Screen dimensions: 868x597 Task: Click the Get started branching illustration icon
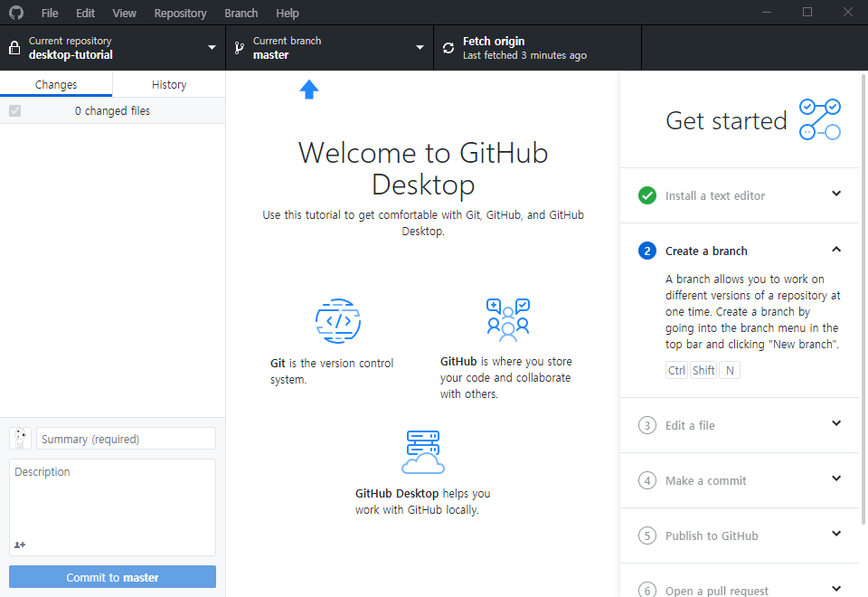coord(820,118)
